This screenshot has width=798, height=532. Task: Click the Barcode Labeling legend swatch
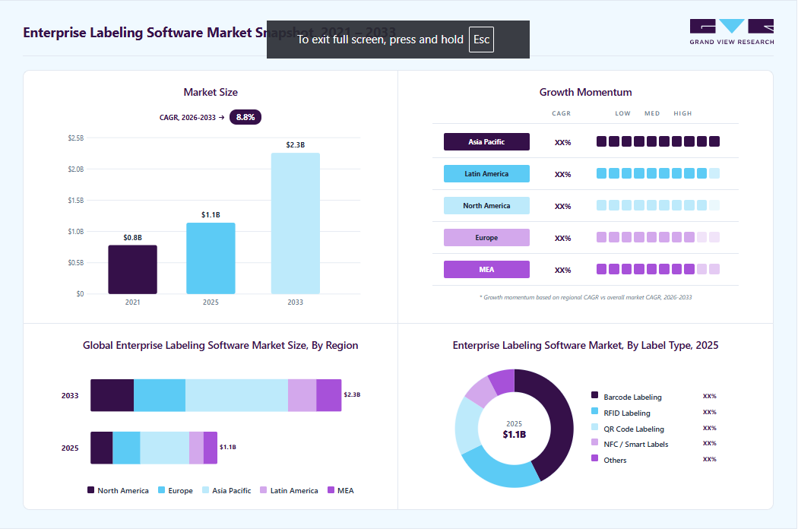pyautogui.click(x=594, y=395)
